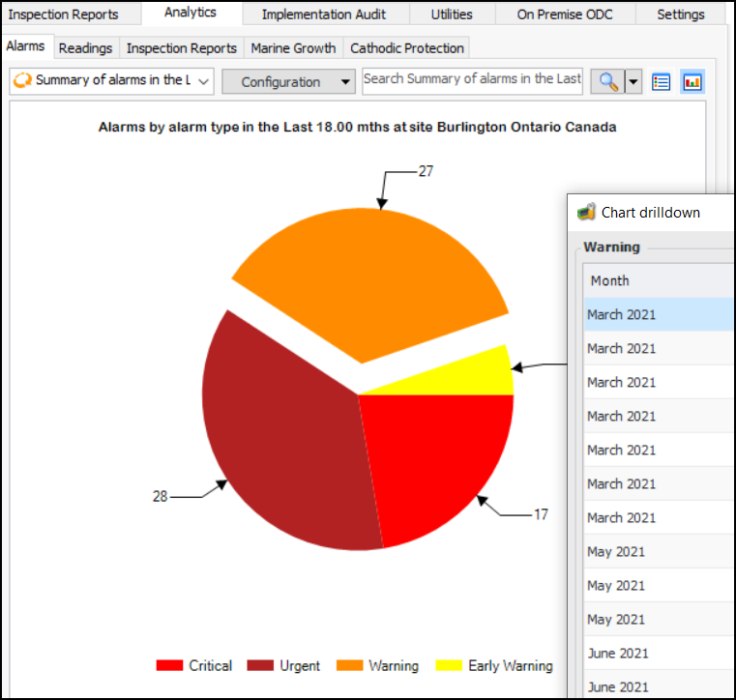Click the magnifier search icon button

[607, 82]
